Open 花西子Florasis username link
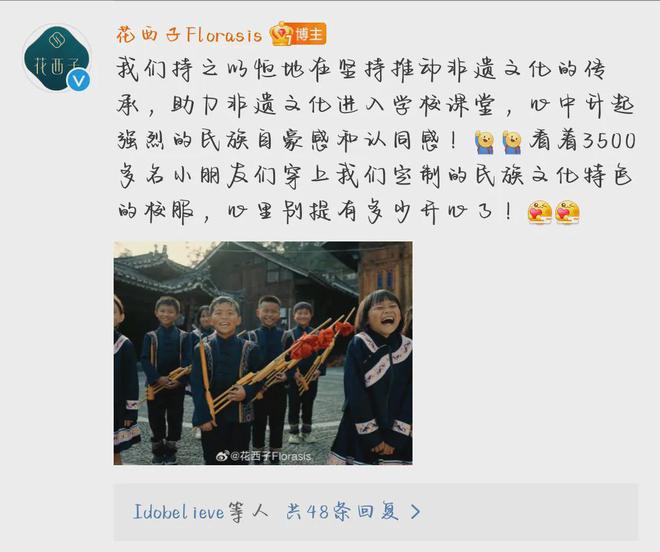Viewport: 660px width, 552px height. coord(189,35)
